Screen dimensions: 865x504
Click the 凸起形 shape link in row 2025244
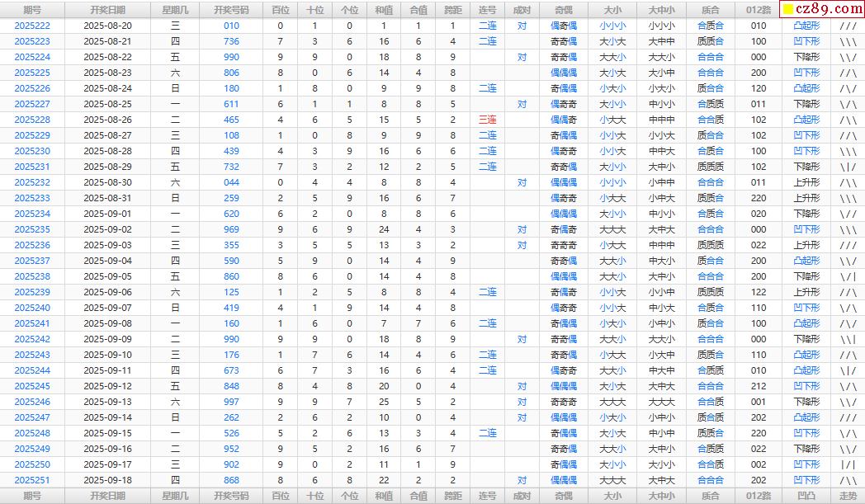click(806, 370)
